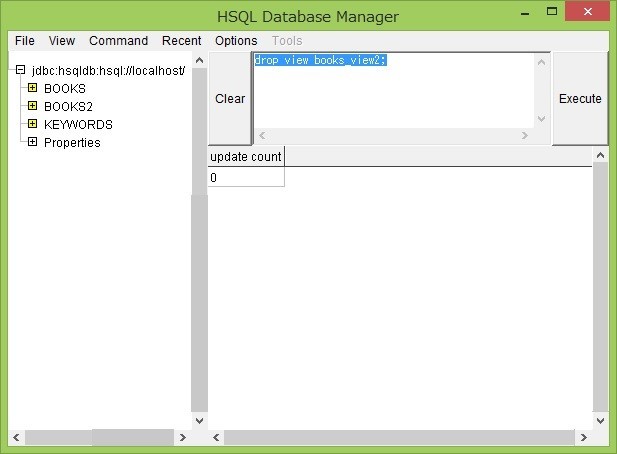Collapse the jdbc:hsqldb:hsql://localhost/ root node
The image size is (617, 454).
tap(20, 70)
